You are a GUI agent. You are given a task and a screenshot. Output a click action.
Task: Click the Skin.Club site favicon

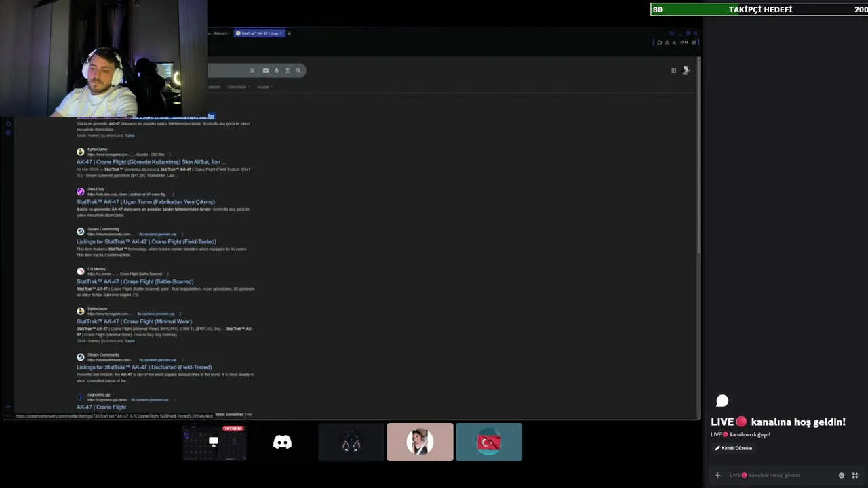[x=81, y=192]
